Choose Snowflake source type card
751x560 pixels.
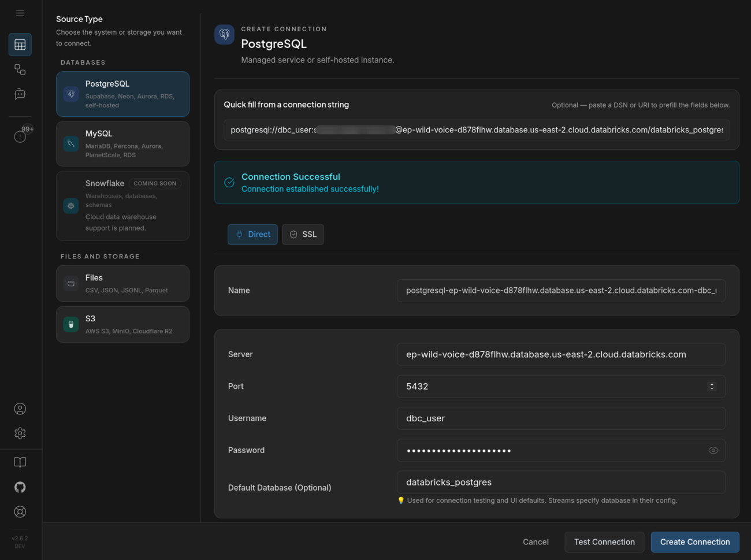[122, 206]
